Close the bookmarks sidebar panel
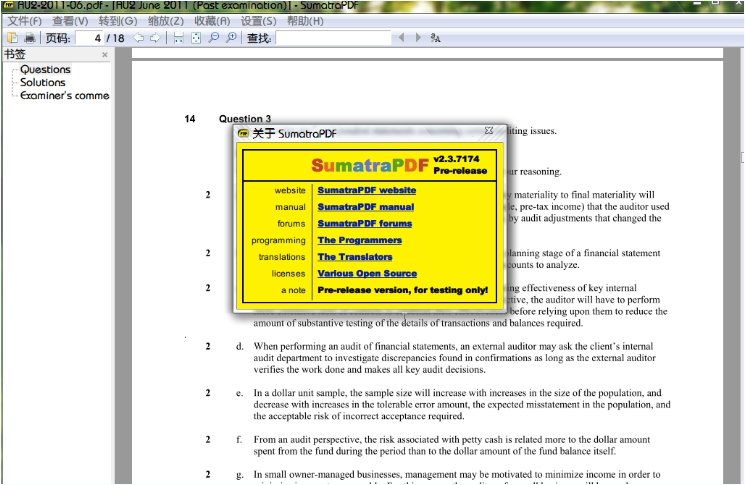 tap(105, 55)
